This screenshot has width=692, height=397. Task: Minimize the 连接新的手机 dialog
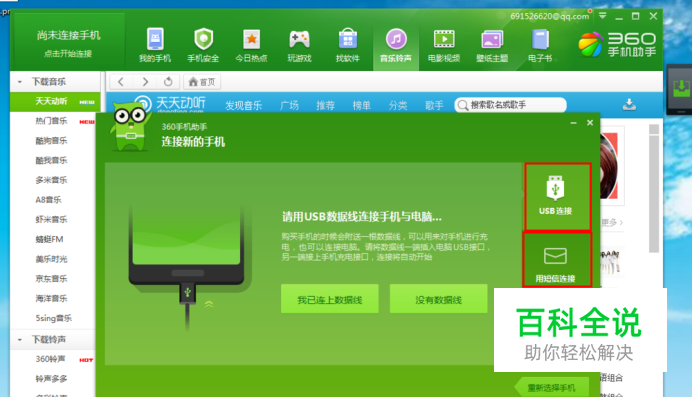pos(573,123)
